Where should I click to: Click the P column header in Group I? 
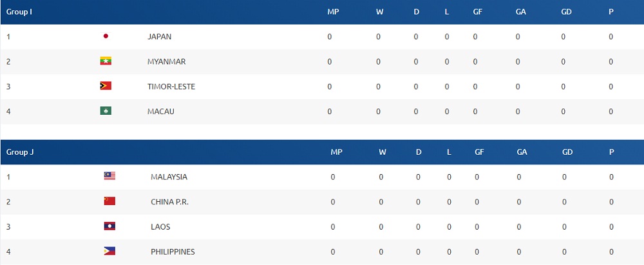[611, 12]
